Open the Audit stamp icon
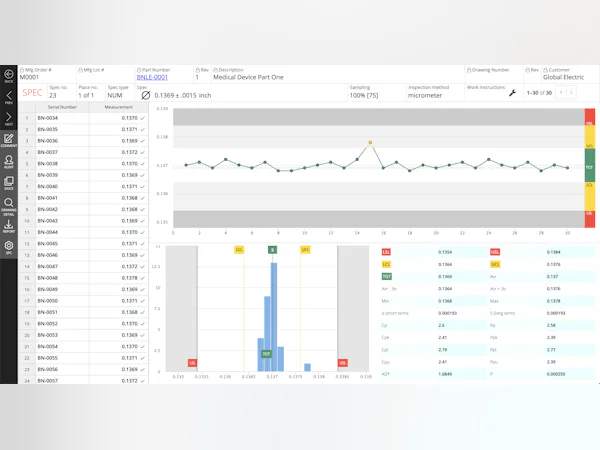 point(8,161)
